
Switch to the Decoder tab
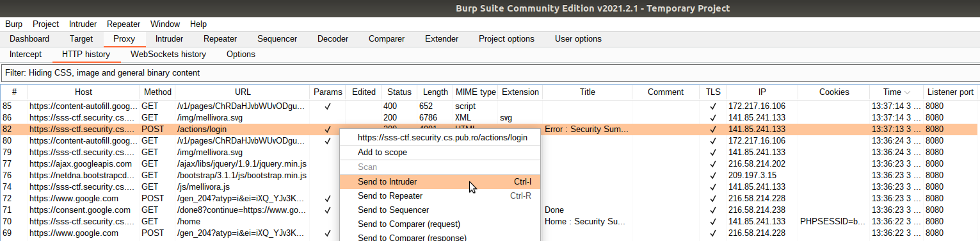pos(333,39)
